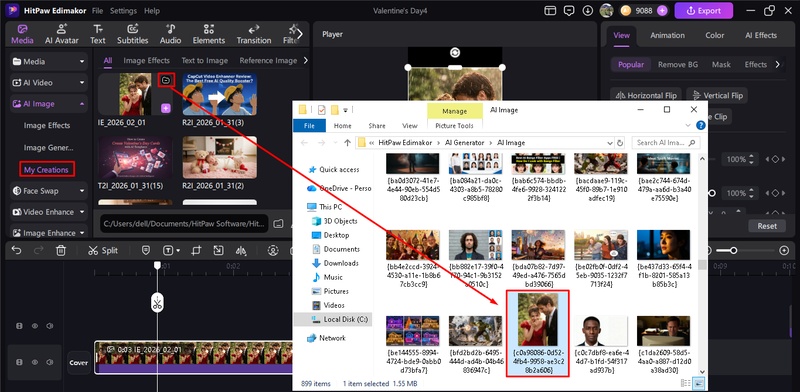The image size is (800, 392).
Task: Click the Cover button on the timeline
Action: point(79,363)
